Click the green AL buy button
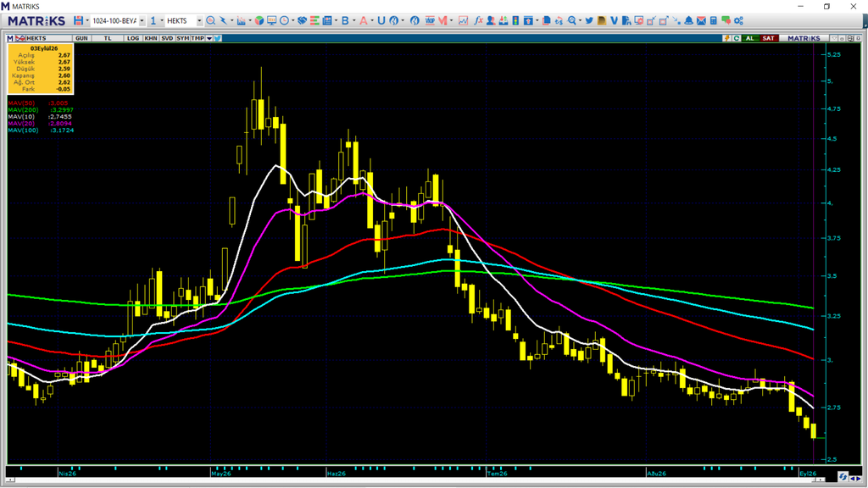Image resolution: width=868 pixels, height=488 pixels. tap(750, 38)
